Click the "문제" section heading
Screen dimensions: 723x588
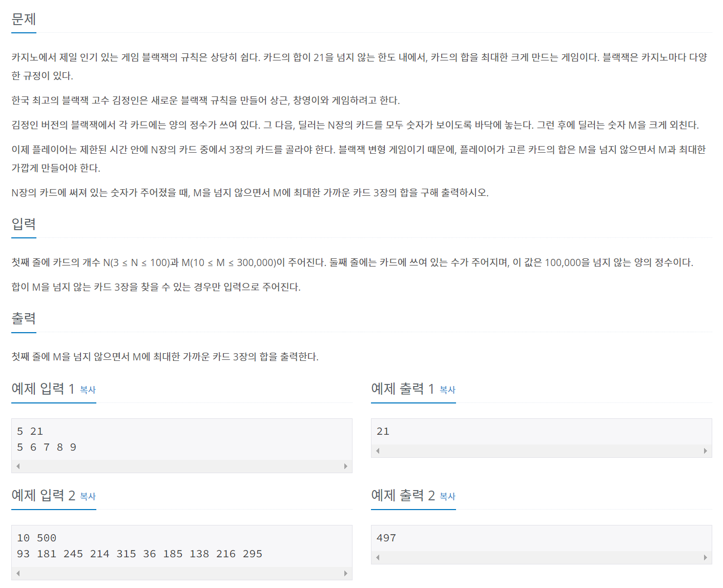coord(24,19)
